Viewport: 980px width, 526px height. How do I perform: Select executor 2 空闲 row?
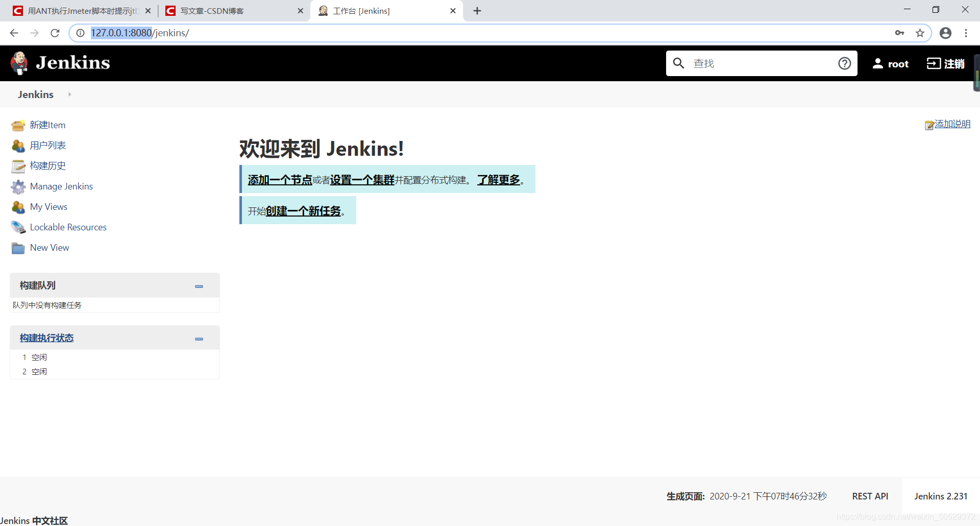tap(115, 372)
